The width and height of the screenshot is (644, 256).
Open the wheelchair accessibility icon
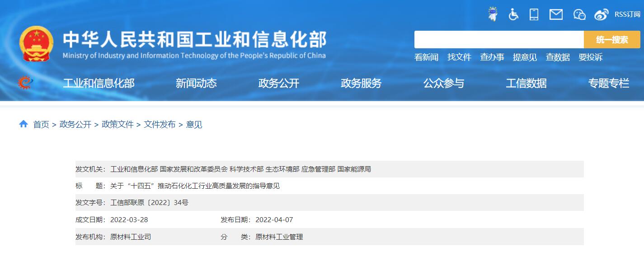tap(513, 14)
